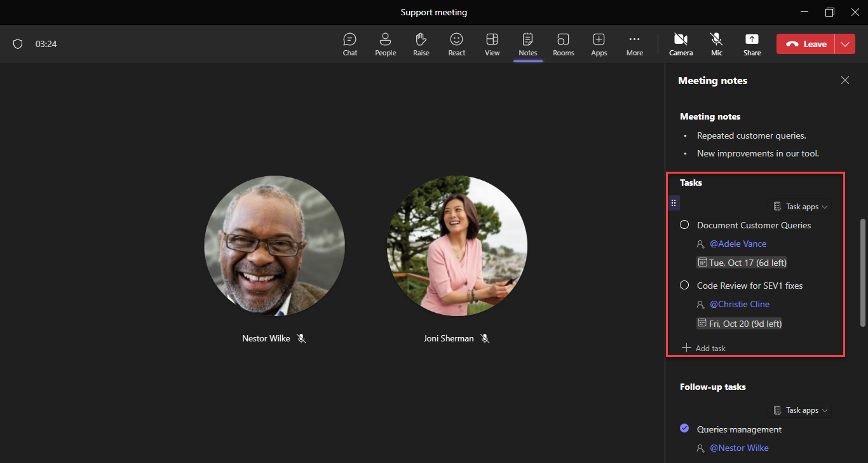
Task: Click the Add task button
Action: (x=704, y=348)
